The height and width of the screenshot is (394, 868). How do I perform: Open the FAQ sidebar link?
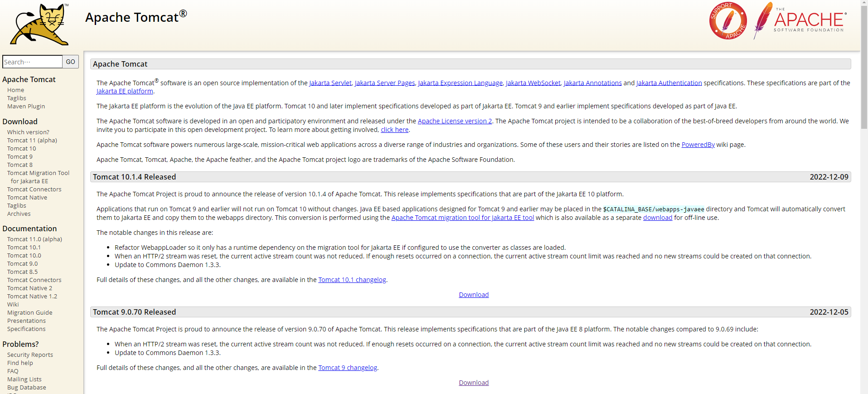pyautogui.click(x=13, y=371)
